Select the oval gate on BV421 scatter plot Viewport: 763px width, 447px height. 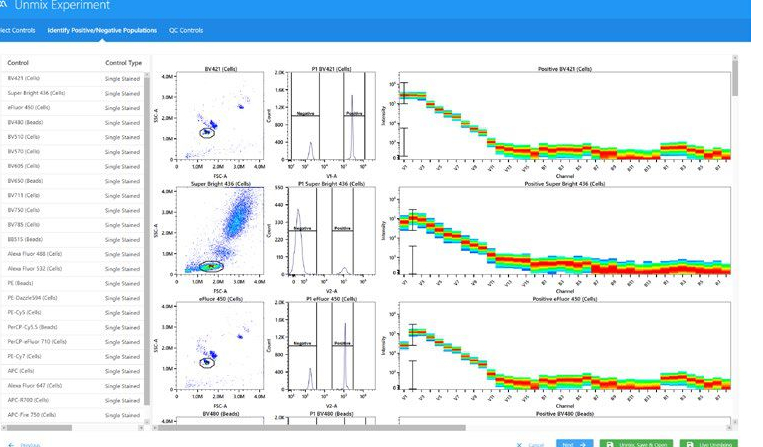pyautogui.click(x=207, y=131)
